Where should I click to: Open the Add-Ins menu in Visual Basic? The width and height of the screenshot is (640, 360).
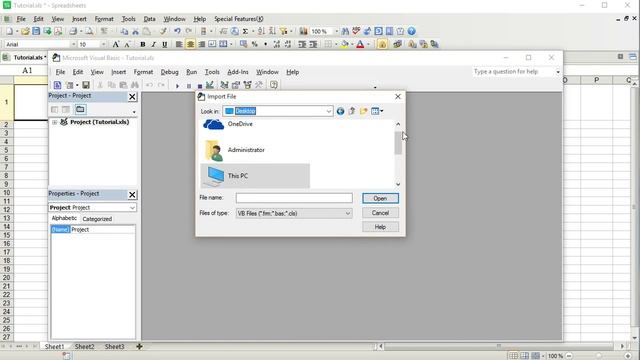[x=238, y=72]
